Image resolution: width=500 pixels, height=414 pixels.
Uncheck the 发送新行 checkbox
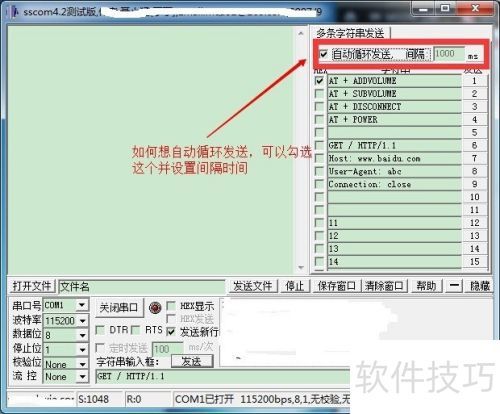click(171, 331)
